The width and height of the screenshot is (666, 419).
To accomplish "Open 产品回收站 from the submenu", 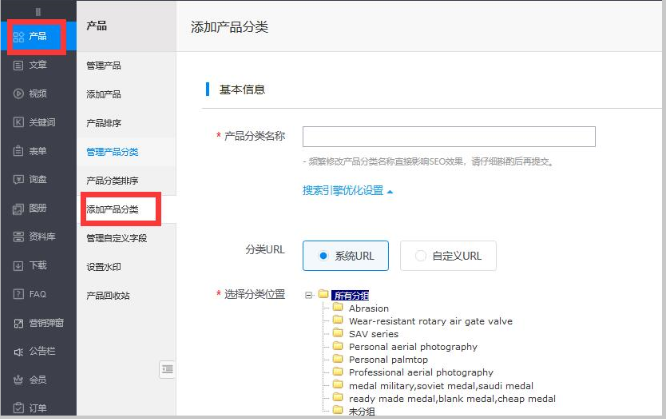I will pyautogui.click(x=108, y=296).
